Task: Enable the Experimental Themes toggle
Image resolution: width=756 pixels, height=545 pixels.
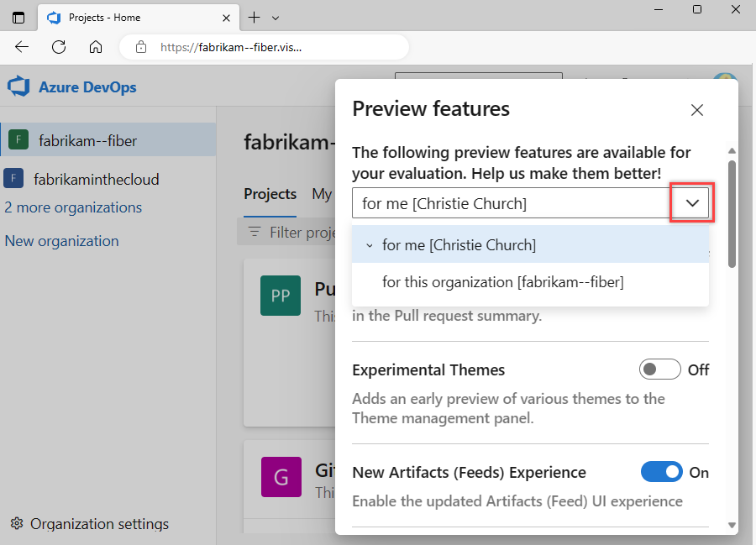Action: tap(659, 369)
